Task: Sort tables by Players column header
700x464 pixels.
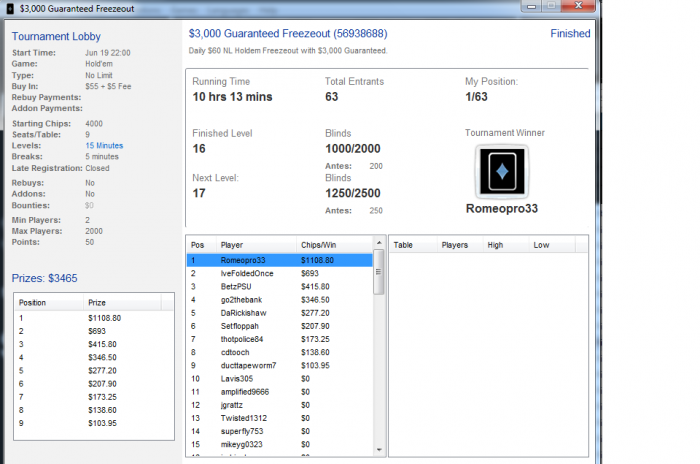Action: (460, 245)
